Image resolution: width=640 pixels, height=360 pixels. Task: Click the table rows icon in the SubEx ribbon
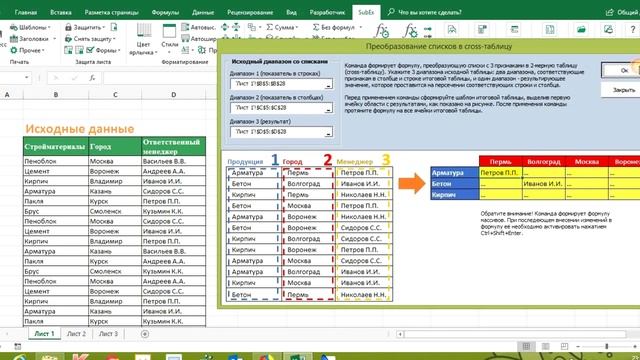(514, 29)
